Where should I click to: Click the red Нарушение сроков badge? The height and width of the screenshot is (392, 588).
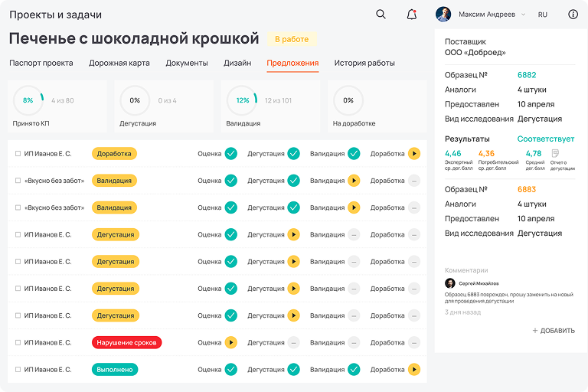point(126,343)
